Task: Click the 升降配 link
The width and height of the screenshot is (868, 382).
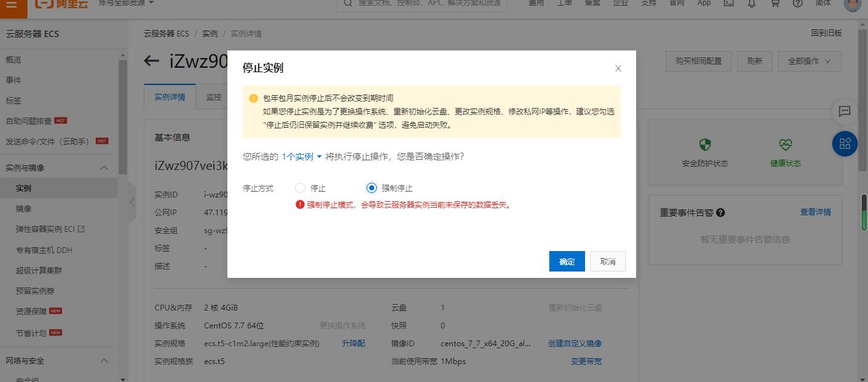Action: pyautogui.click(x=353, y=343)
